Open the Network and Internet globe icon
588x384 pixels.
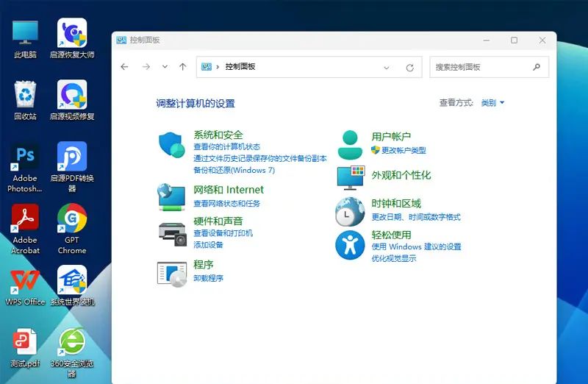[172, 197]
